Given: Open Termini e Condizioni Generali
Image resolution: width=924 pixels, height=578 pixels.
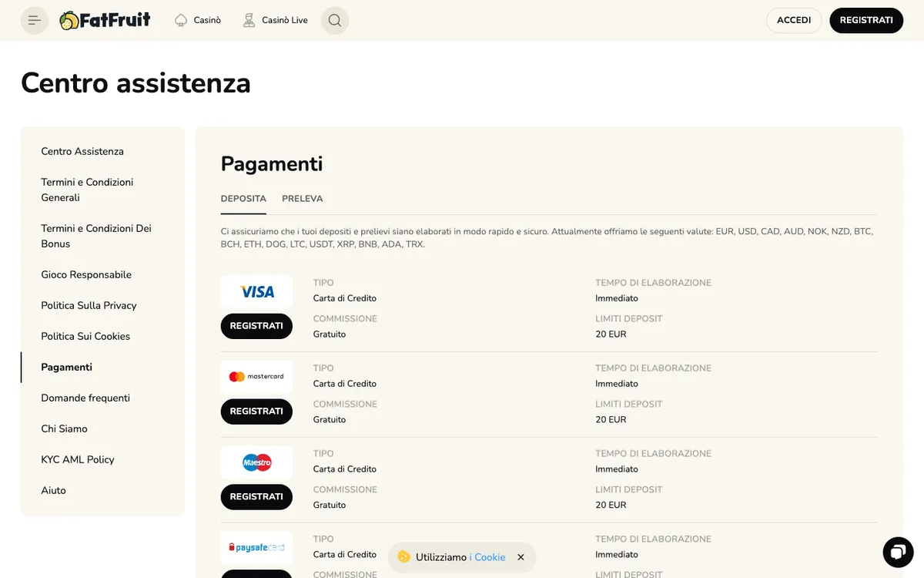Looking at the screenshot, I should (x=87, y=190).
